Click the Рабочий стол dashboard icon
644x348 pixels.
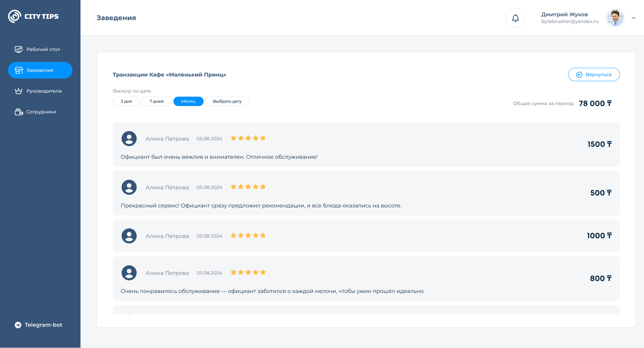tap(18, 49)
